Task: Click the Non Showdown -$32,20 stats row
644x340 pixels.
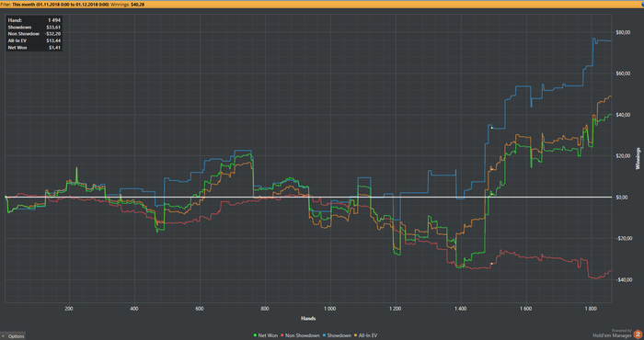Action: coord(34,34)
